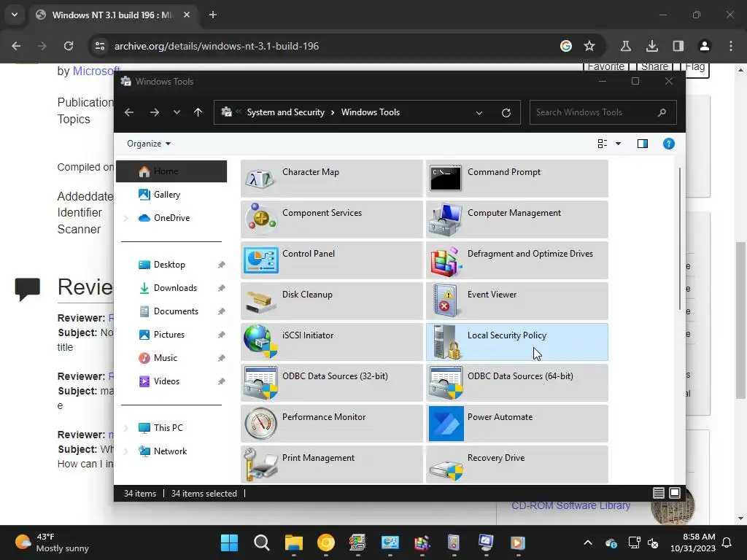Open the Organize dropdown menu
The height and width of the screenshot is (560, 747).
coord(149,144)
